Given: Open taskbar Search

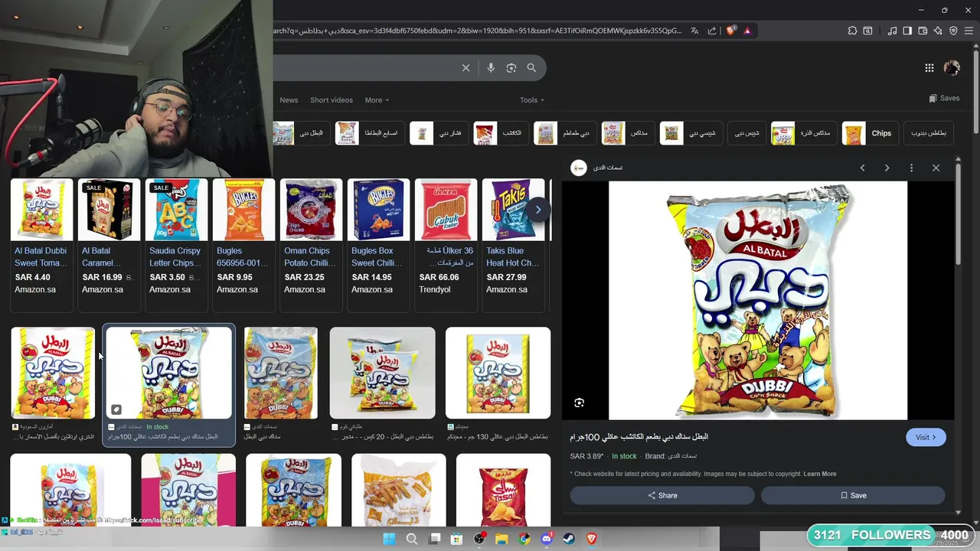Looking at the screenshot, I should point(412,539).
